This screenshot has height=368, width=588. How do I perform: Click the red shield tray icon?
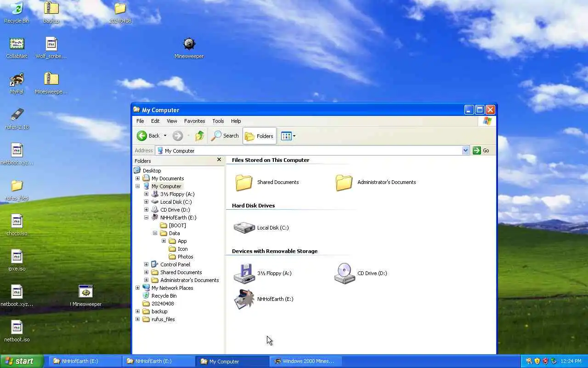545,361
